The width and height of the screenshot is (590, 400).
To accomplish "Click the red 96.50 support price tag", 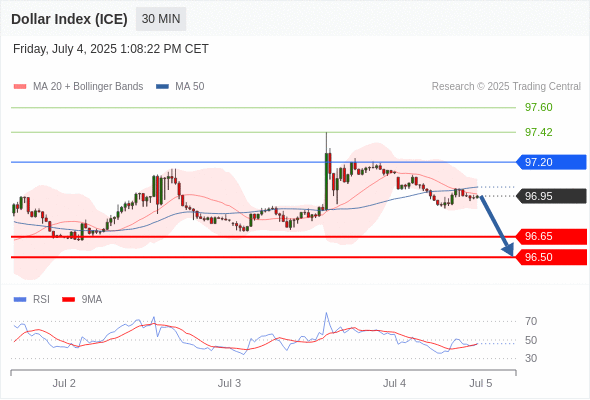I will pyautogui.click(x=551, y=257).
